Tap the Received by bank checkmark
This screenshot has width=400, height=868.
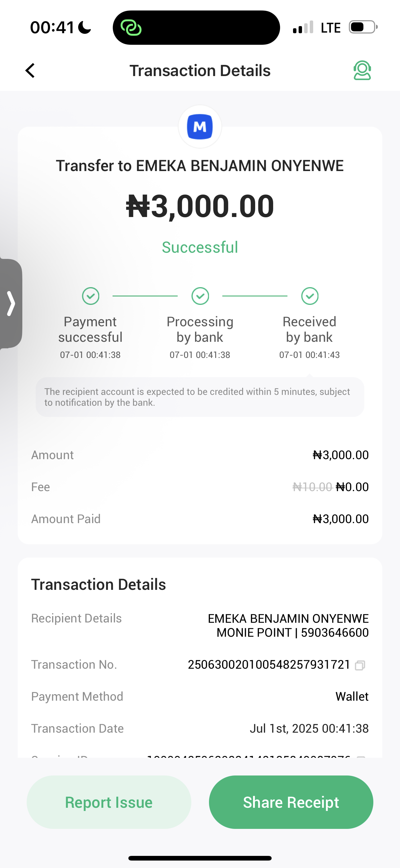309,296
